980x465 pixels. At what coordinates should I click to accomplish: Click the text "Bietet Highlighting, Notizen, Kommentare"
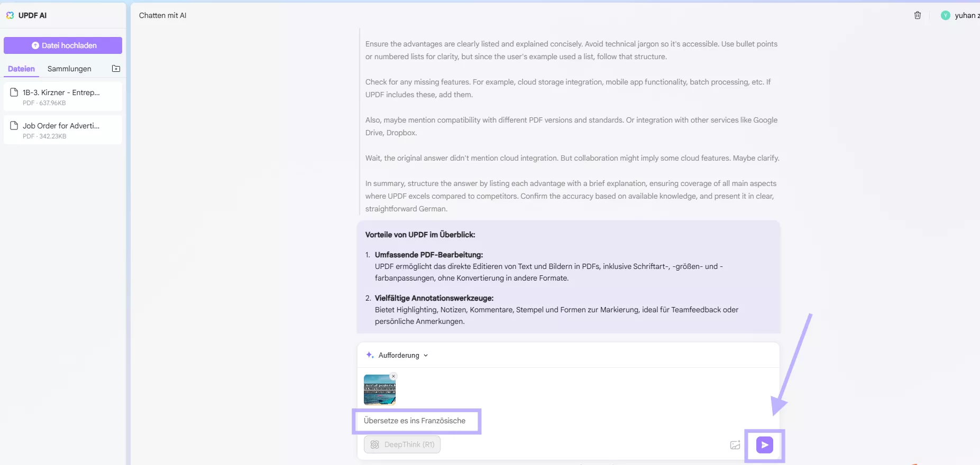(x=557, y=315)
